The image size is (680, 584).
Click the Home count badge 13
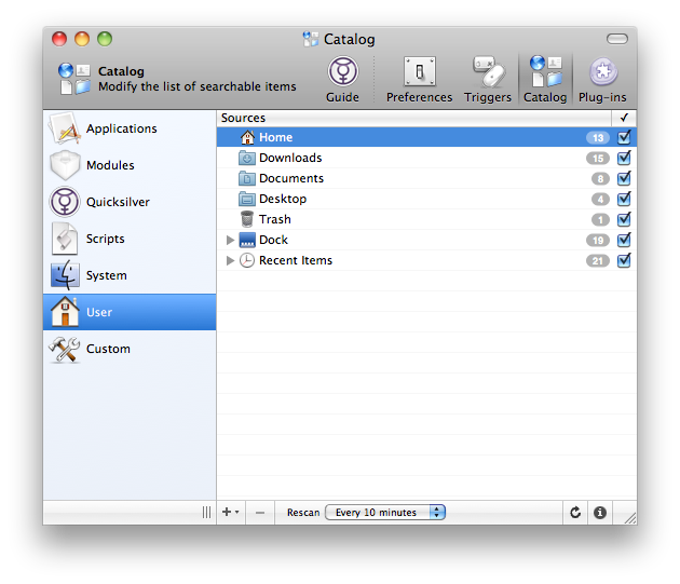tap(598, 138)
